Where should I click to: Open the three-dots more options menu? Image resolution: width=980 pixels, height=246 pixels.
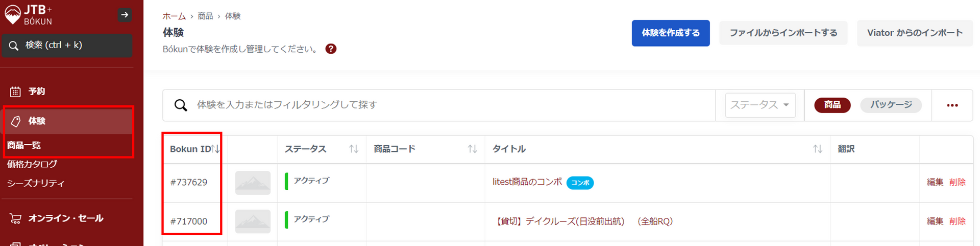point(952,105)
